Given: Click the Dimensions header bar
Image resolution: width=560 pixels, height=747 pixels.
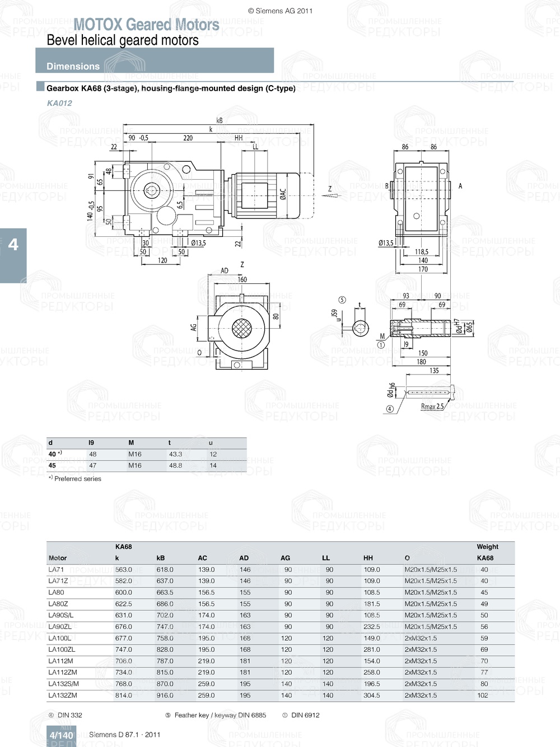Looking at the screenshot, I should [73, 66].
